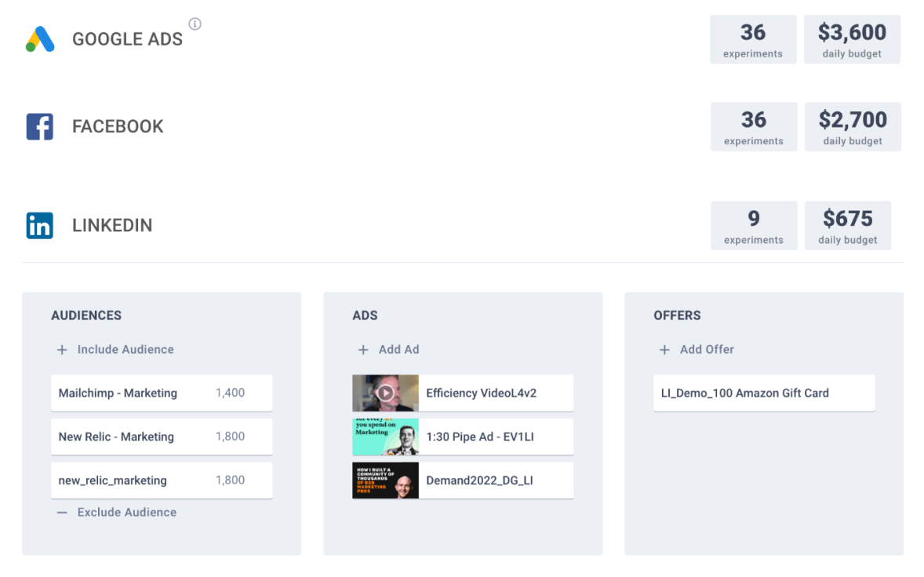
Task: Click the LinkedIn logo icon
Action: [40, 226]
